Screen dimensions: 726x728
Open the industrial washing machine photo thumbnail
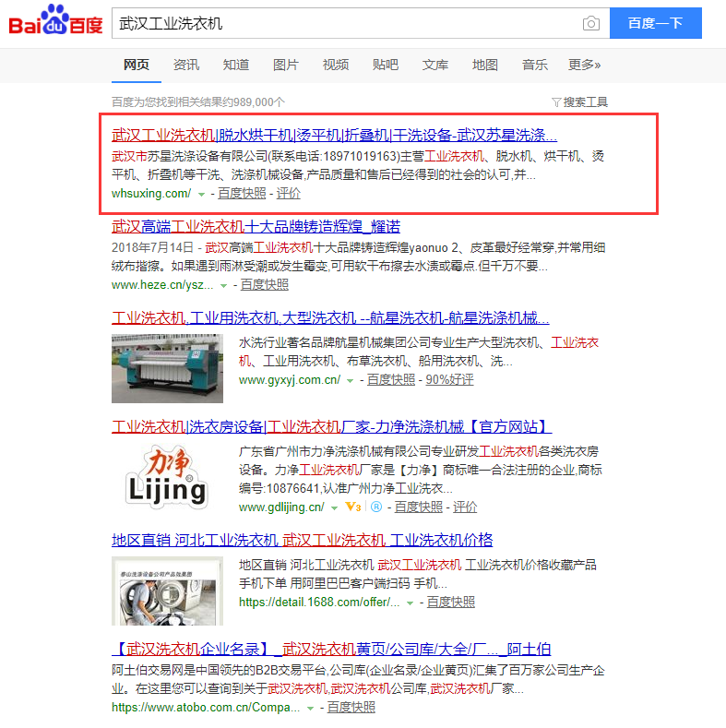pyautogui.click(x=166, y=368)
